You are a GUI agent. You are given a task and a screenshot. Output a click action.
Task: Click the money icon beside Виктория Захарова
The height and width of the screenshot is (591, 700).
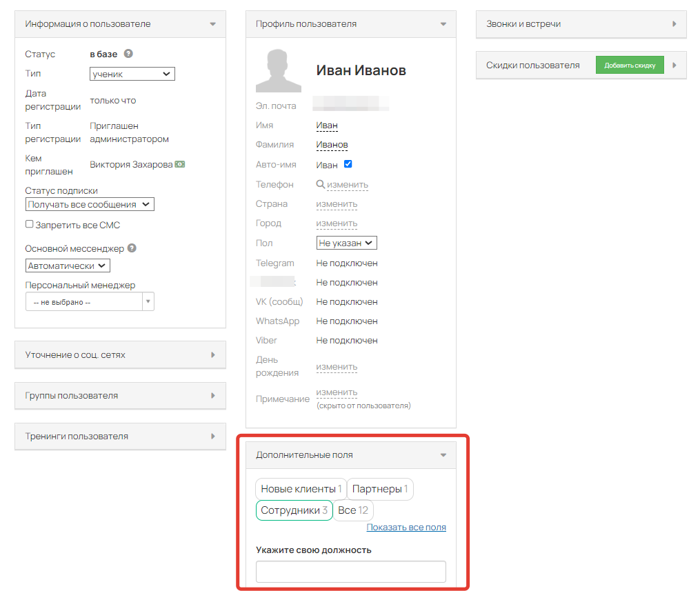click(180, 164)
